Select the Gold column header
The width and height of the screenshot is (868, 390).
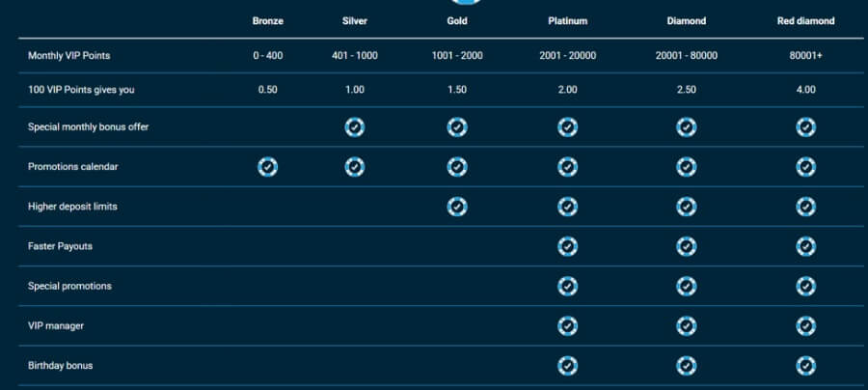point(457,21)
